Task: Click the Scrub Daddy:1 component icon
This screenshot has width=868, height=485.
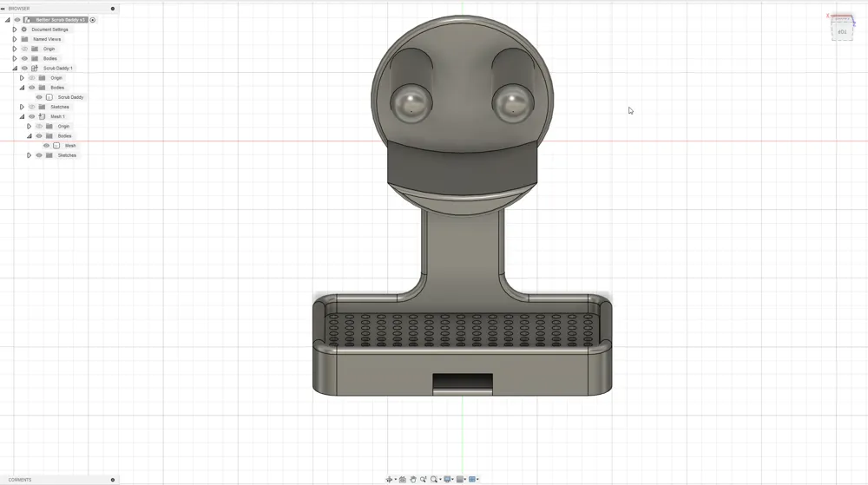Action: 35,68
